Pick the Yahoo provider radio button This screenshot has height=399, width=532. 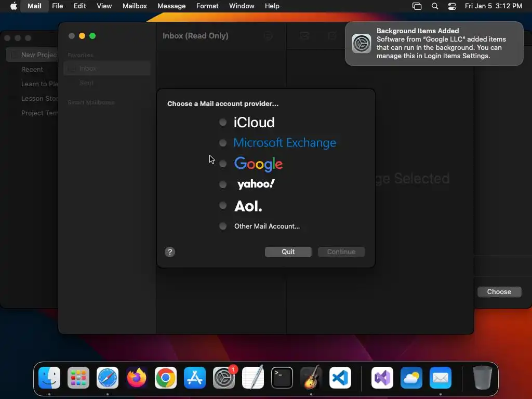tap(222, 184)
